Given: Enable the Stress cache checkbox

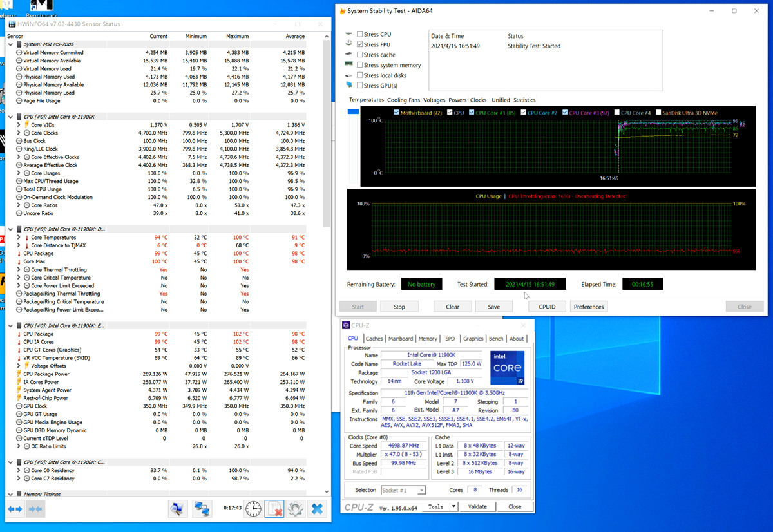Looking at the screenshot, I should click(360, 55).
